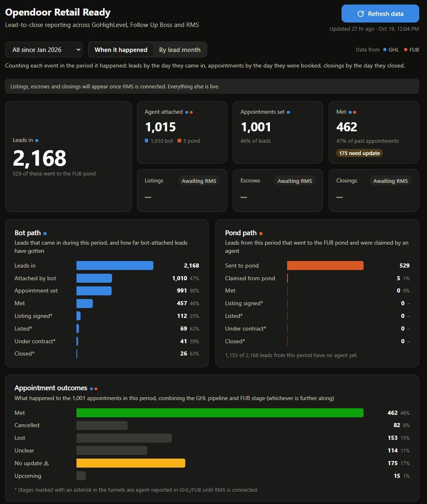Screen dimensions: 427x504
Task: Select the 'When it happened' tab
Action: click(x=121, y=49)
